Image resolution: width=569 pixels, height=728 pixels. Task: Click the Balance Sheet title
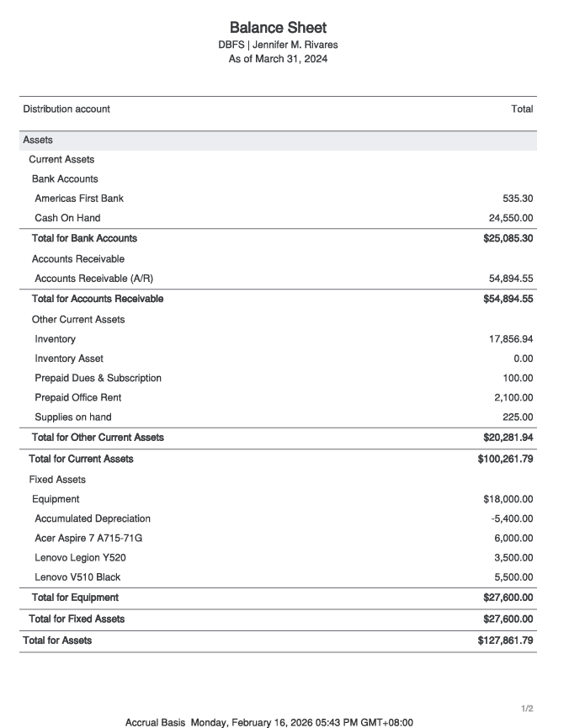tap(278, 28)
